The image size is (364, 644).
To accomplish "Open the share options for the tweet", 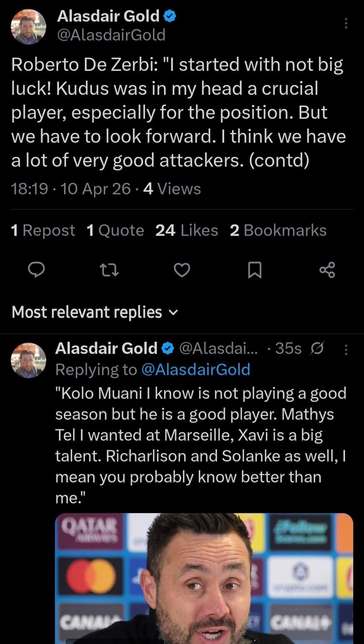I will [x=327, y=270].
